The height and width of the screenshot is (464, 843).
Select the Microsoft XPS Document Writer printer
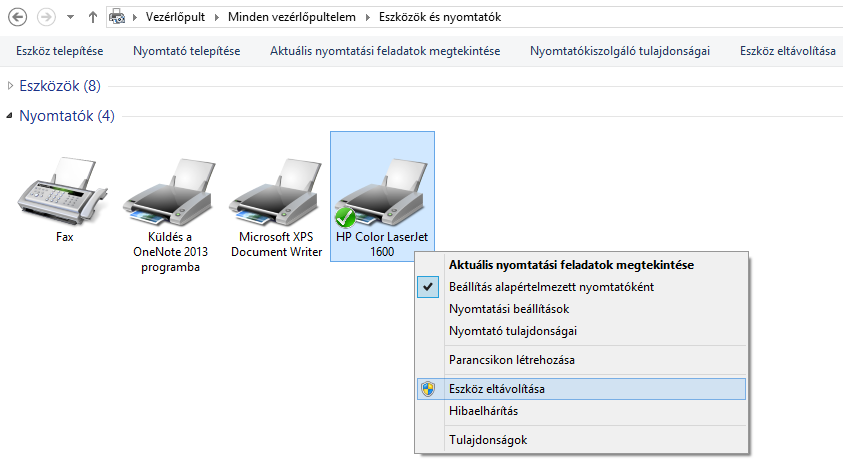pos(276,192)
